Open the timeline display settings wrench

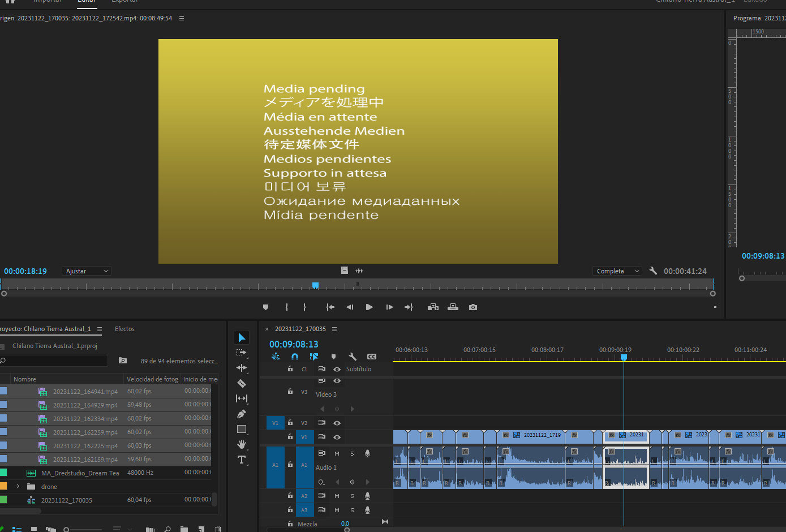[353, 357]
